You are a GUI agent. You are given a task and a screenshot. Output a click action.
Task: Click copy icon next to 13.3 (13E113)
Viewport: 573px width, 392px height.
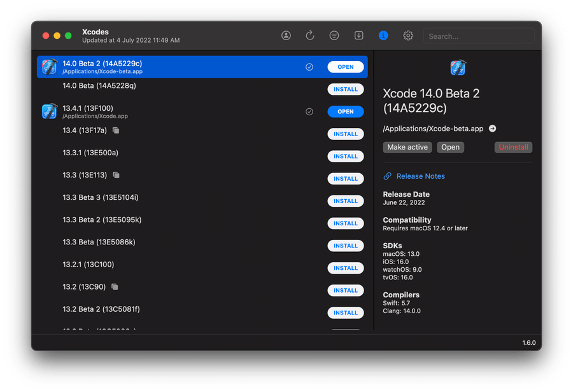point(116,175)
